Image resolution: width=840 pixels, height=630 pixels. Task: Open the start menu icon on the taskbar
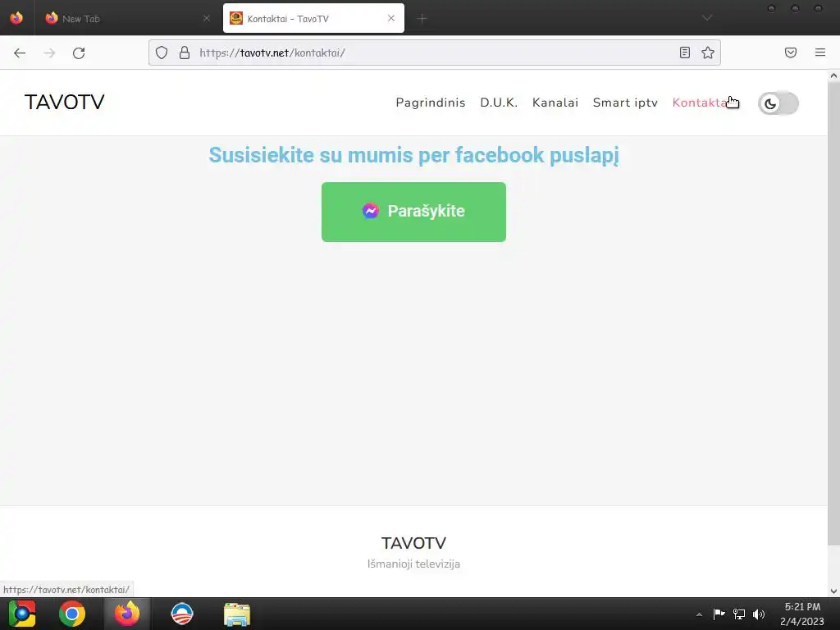point(22,614)
